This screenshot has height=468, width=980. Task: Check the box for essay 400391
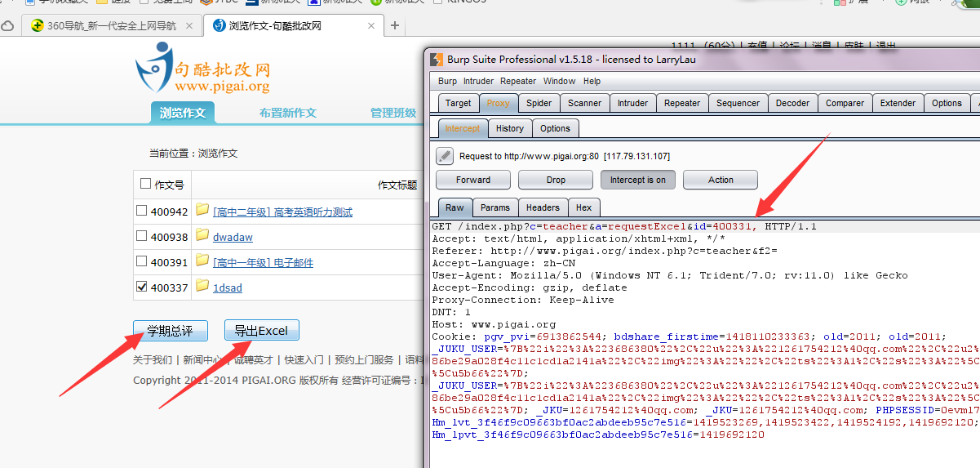coord(142,261)
